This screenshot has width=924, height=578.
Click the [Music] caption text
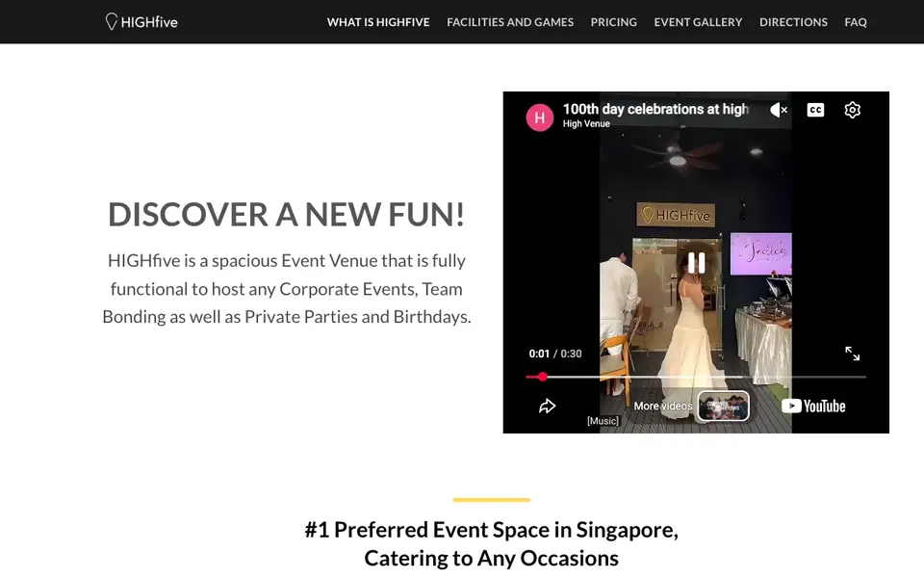point(603,421)
